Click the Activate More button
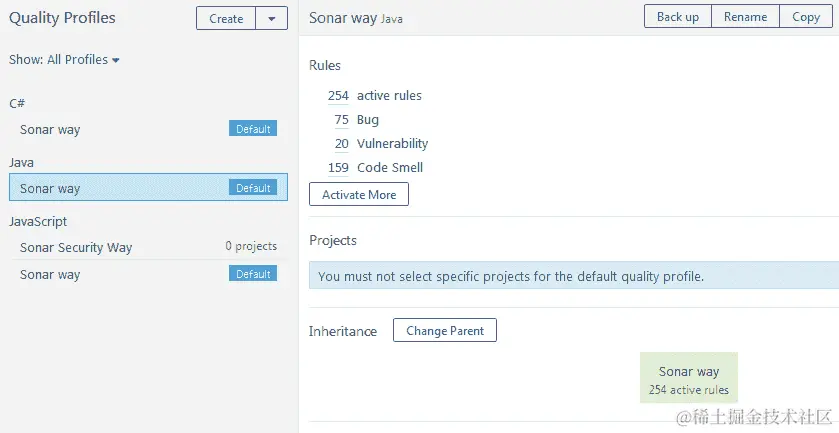The image size is (839, 433). click(x=359, y=194)
